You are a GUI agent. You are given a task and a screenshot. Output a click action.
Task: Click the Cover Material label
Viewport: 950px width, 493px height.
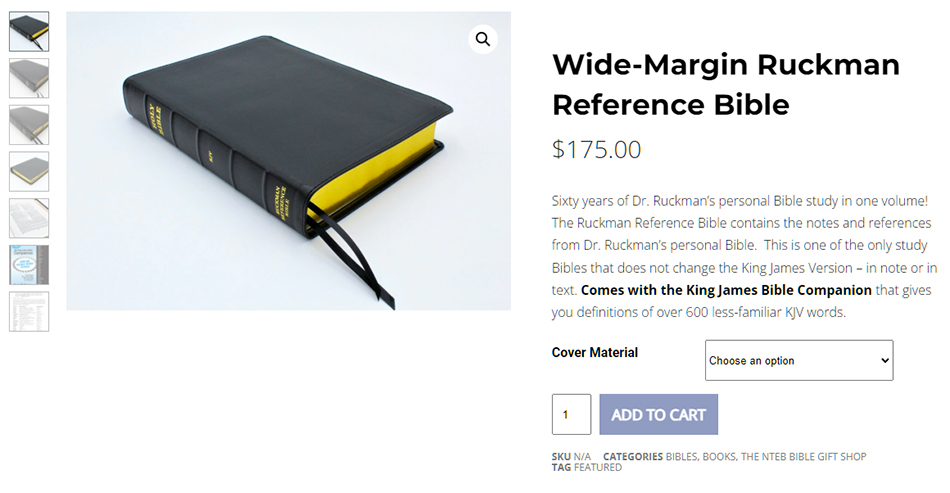coord(594,352)
